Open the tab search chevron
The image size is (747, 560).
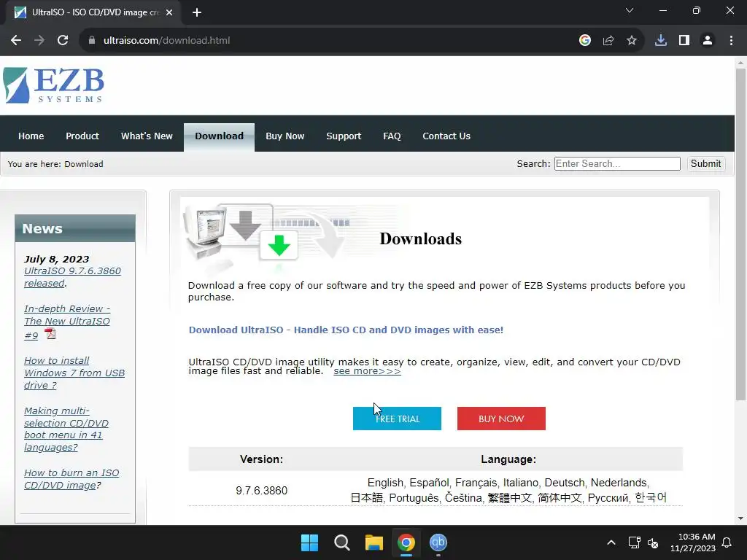click(630, 10)
